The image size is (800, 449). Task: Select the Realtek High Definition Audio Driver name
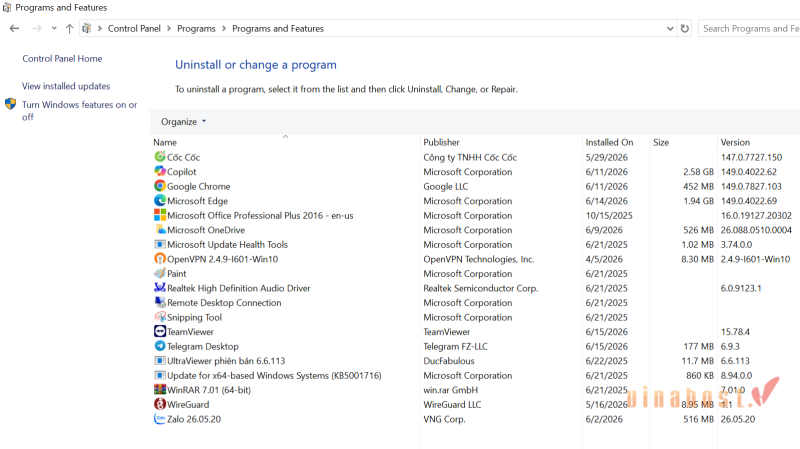[x=239, y=288]
